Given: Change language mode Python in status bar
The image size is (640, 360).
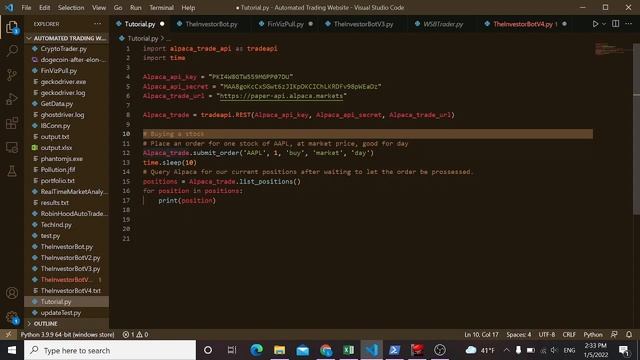Looking at the screenshot, I should click(593, 334).
